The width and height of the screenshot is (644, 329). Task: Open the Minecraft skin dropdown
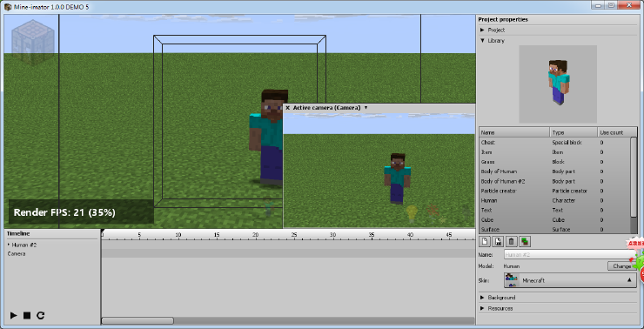pyautogui.click(x=570, y=280)
